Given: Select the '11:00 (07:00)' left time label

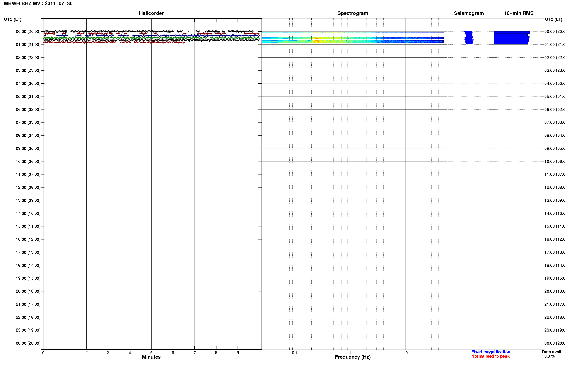Looking at the screenshot, I should [x=28, y=174].
